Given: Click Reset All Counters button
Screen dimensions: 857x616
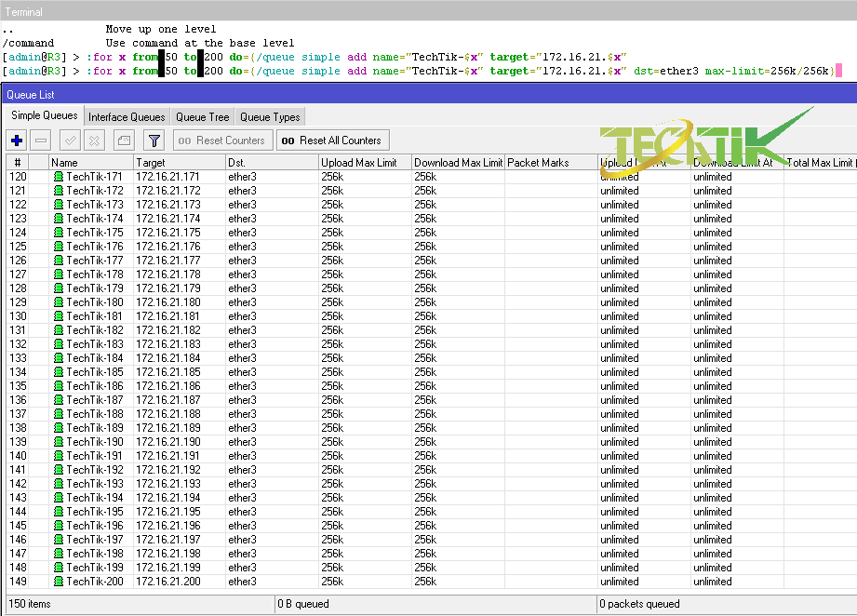Looking at the screenshot, I should point(332,141).
